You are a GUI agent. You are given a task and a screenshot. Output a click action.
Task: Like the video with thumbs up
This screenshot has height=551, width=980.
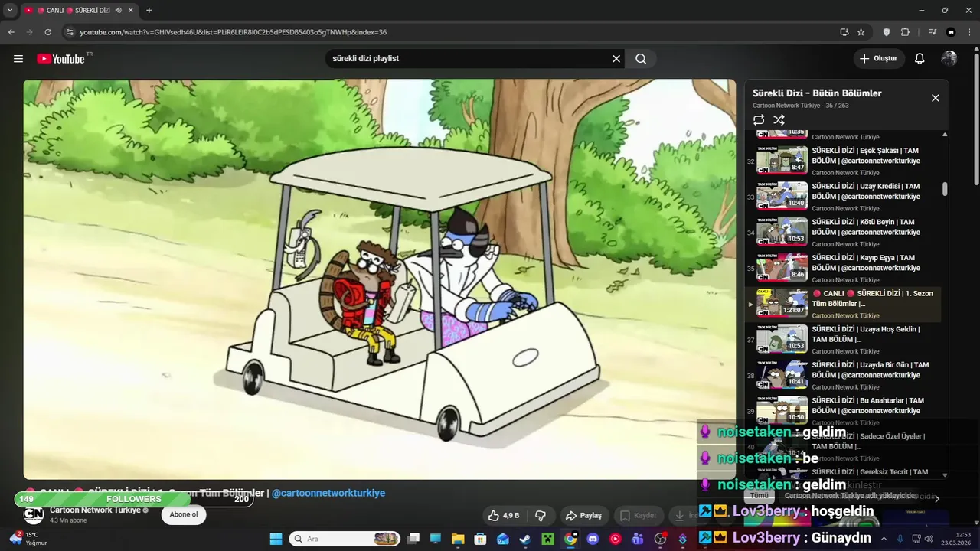[504, 516]
